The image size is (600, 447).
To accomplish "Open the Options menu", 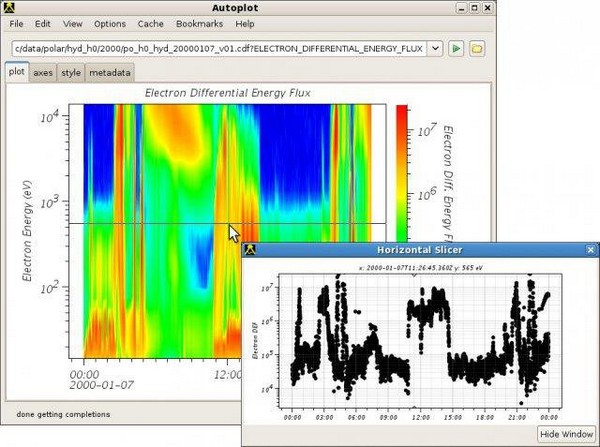I will 110,23.
